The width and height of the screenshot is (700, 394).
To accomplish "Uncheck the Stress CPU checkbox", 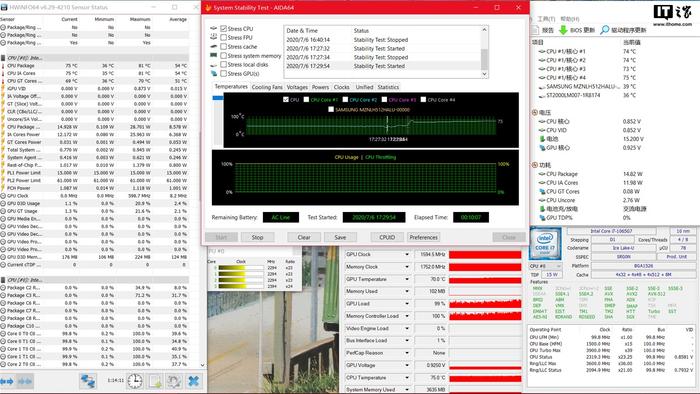I will (x=224, y=29).
